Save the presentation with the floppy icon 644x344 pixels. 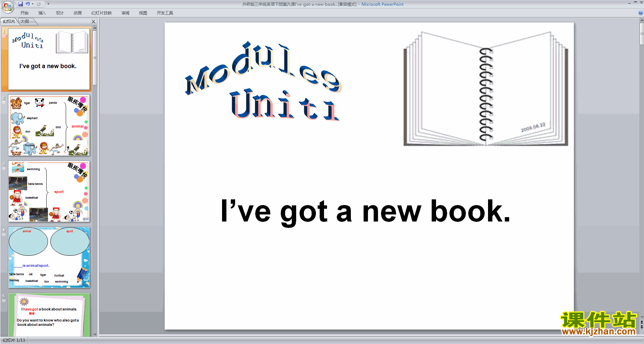click(20, 4)
